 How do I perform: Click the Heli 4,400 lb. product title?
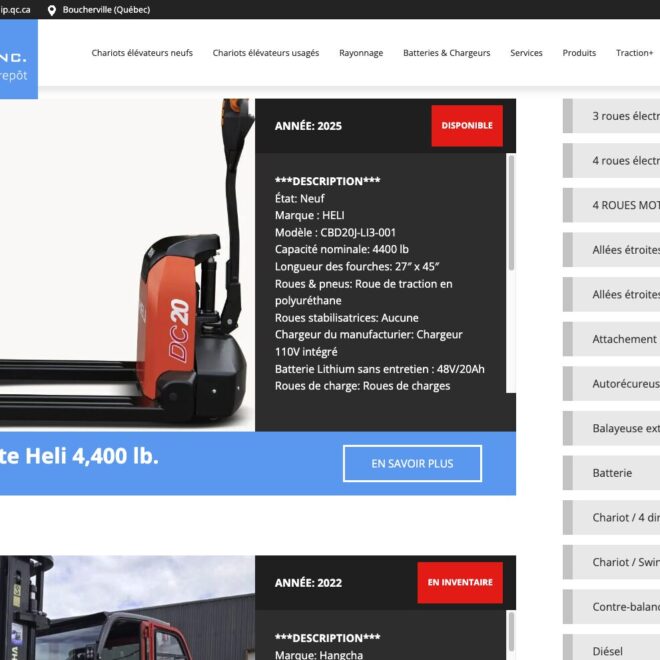tap(80, 457)
